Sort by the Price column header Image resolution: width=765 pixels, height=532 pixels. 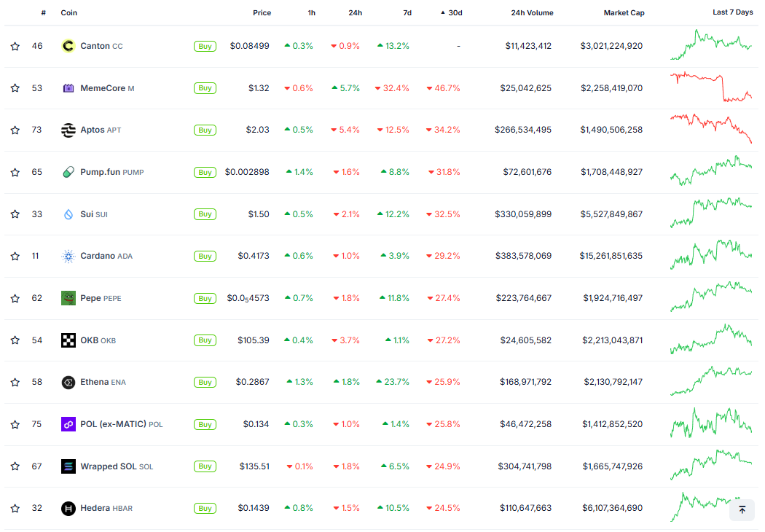262,12
